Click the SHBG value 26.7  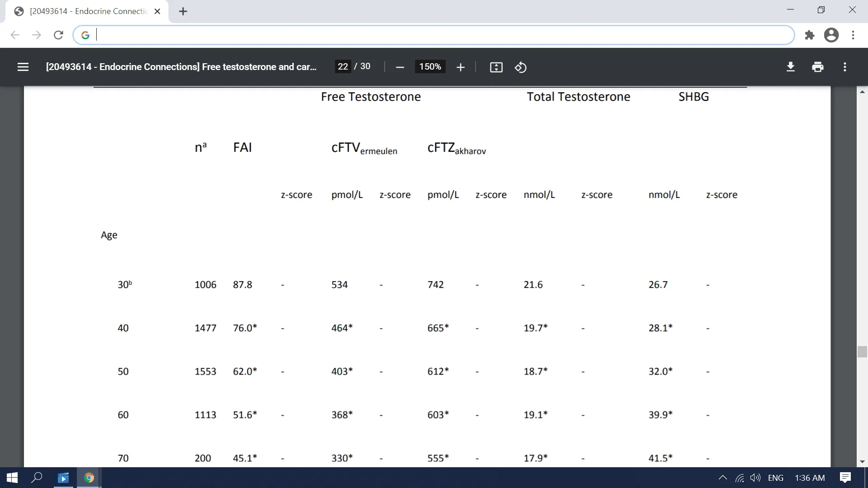tap(658, 285)
